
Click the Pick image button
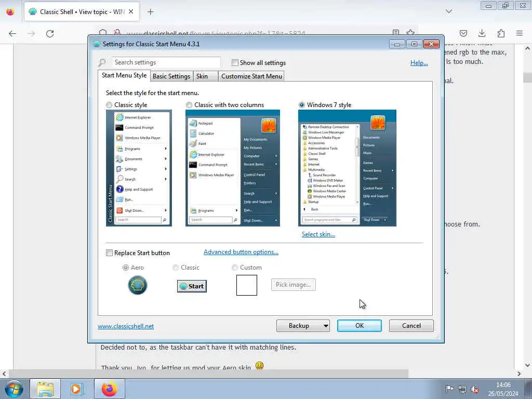294,285
